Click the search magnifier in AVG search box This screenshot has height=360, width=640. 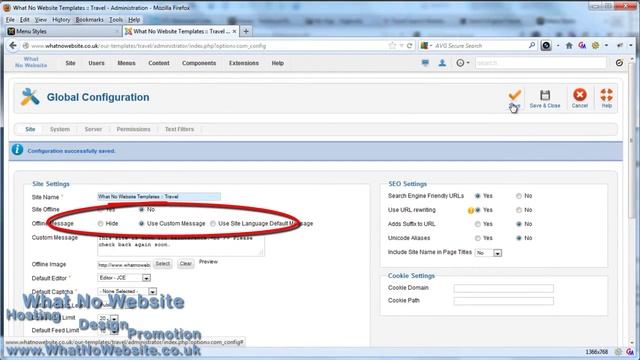point(532,45)
